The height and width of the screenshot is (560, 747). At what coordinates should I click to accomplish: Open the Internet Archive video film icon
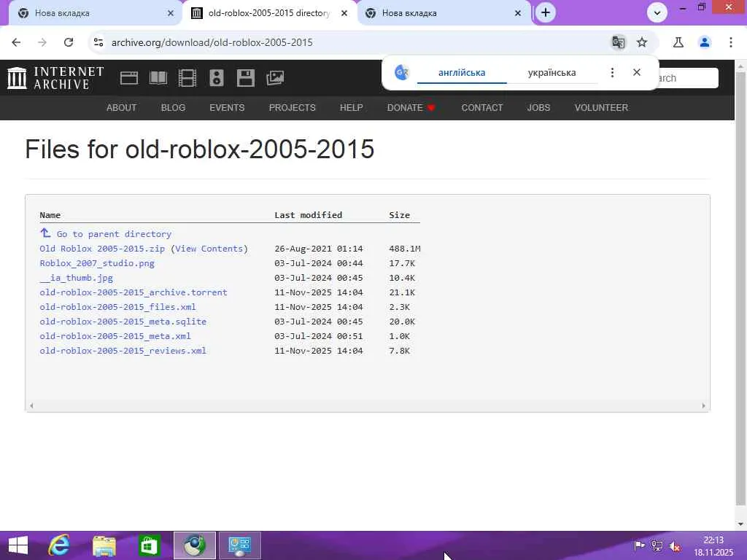[187, 77]
